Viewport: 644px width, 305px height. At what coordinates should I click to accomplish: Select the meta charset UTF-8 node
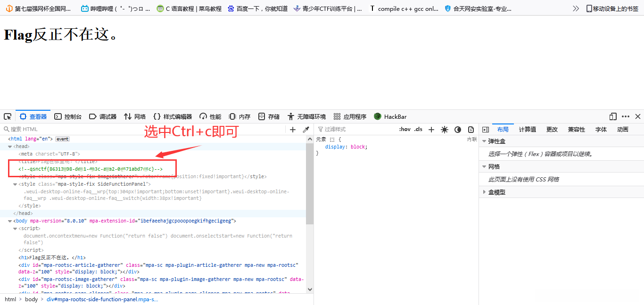pyautogui.click(x=50, y=154)
